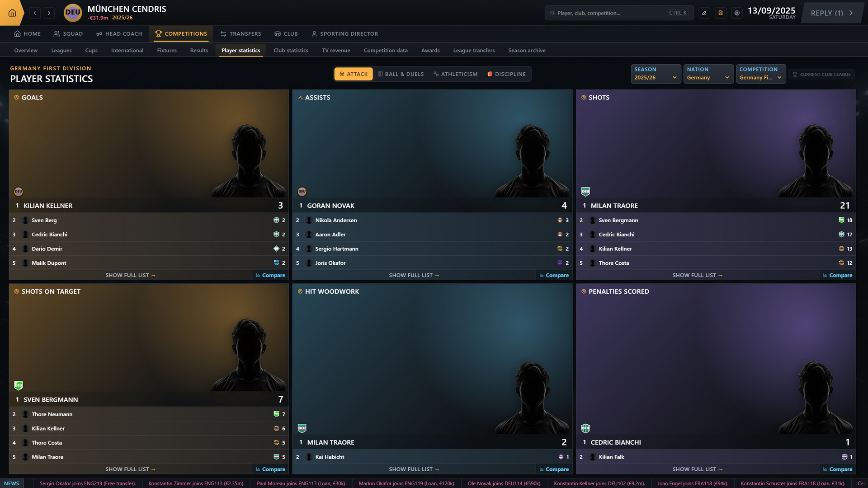Compare players in Shots on Target panel
Viewport: 868px width, 488px height.
270,469
